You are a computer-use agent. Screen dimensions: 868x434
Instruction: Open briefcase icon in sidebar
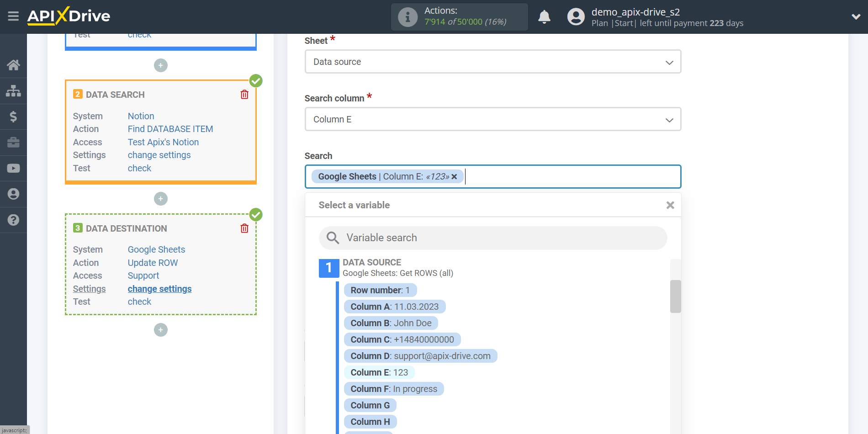13,143
